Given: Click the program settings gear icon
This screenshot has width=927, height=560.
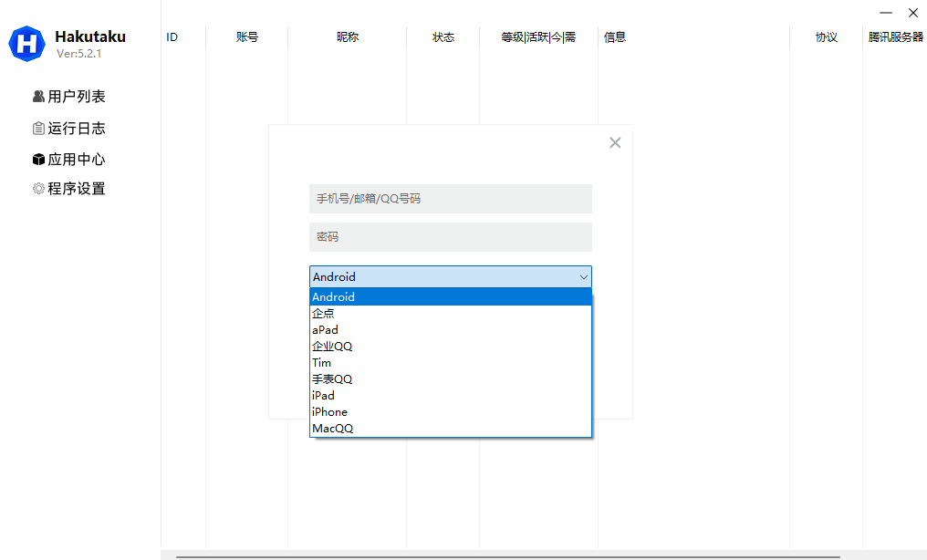Looking at the screenshot, I should [38, 189].
